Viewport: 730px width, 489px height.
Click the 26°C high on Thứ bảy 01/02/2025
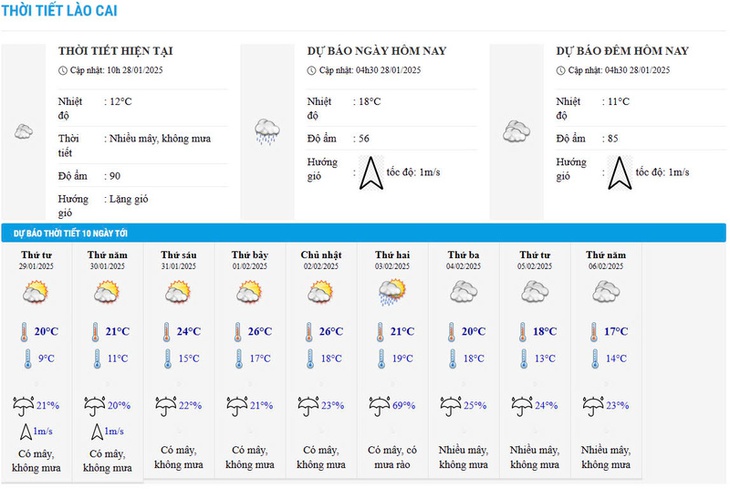click(260, 332)
